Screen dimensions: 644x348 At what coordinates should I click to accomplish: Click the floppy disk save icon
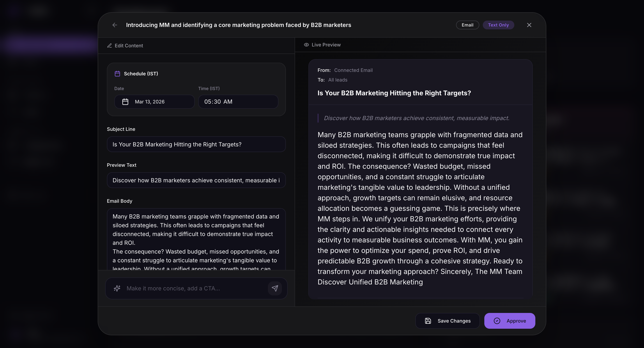click(x=428, y=321)
